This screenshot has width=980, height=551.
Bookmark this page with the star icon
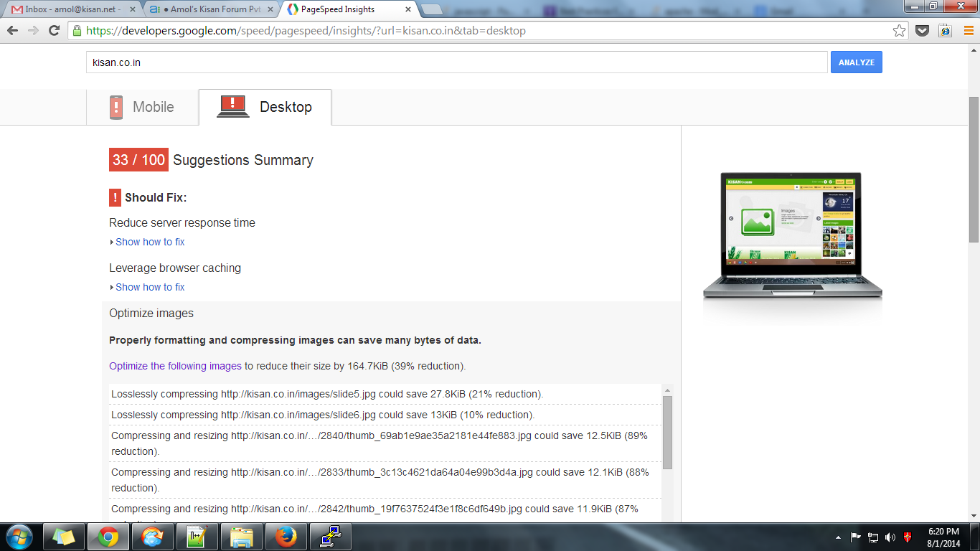(899, 31)
